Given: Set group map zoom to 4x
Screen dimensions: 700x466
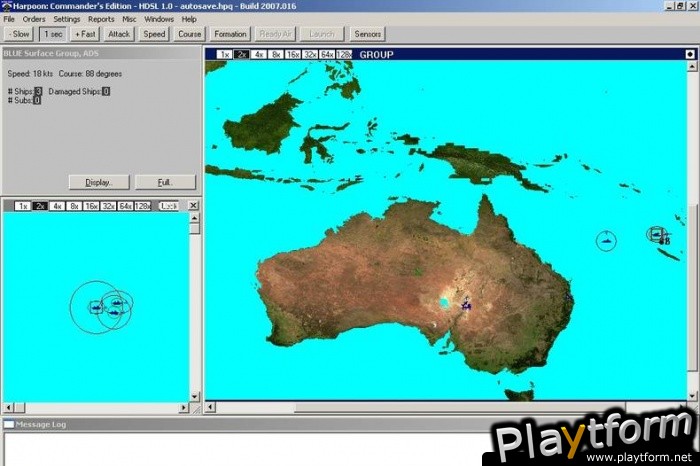Looking at the screenshot, I should [258, 54].
